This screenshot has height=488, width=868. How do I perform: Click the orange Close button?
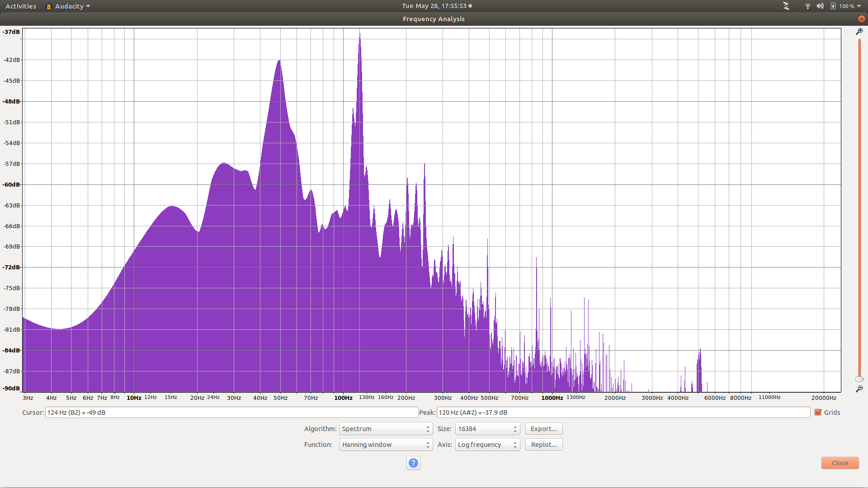point(840,463)
